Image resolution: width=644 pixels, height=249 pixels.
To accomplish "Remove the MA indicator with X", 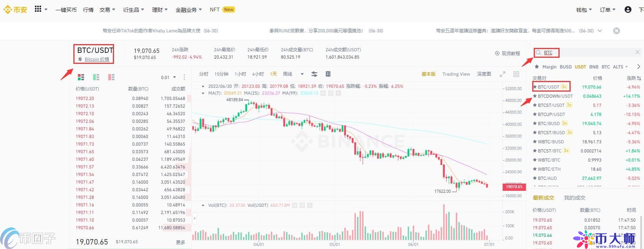I will [x=338, y=93].
